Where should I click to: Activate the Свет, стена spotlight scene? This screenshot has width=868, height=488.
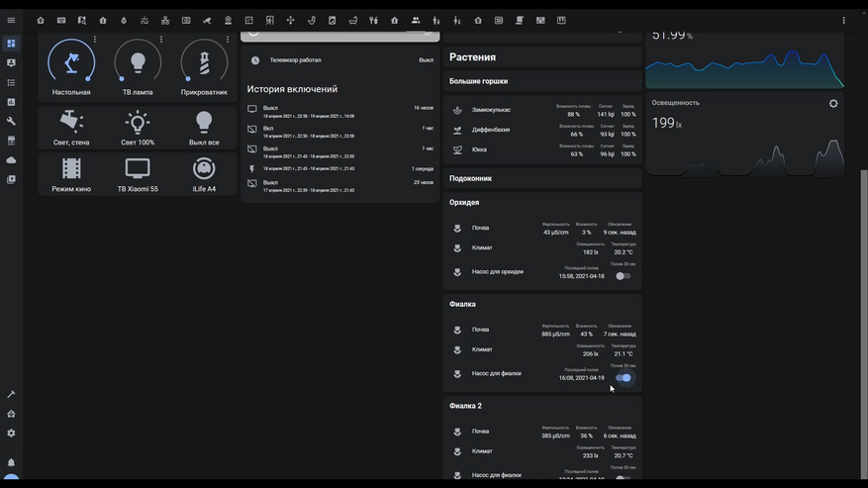(x=71, y=122)
